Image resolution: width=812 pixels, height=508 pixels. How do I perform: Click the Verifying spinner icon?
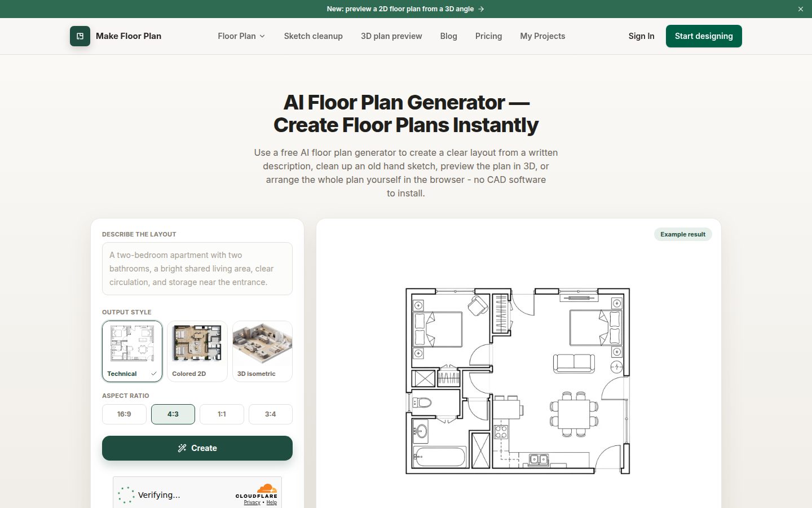pyautogui.click(x=126, y=495)
